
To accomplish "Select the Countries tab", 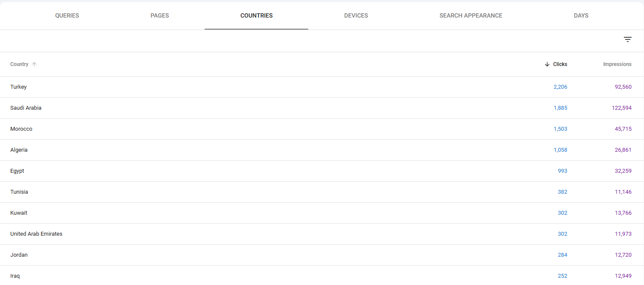I will click(256, 15).
